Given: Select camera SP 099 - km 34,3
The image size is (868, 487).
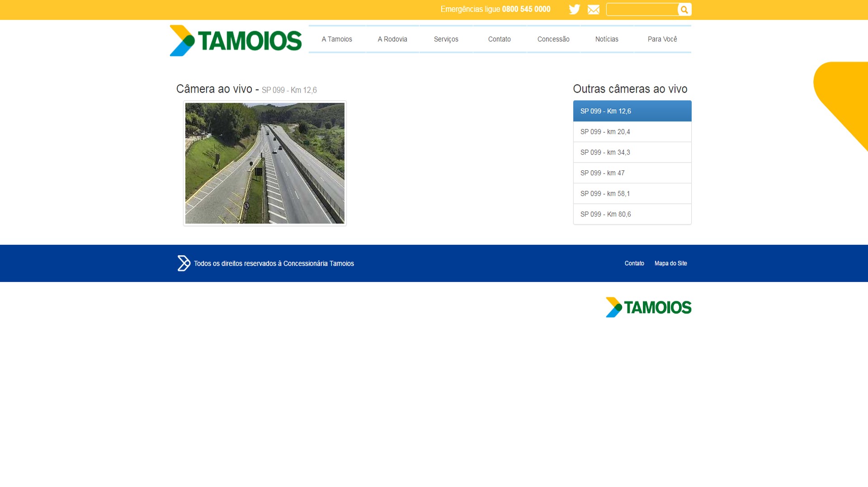Looking at the screenshot, I should [632, 152].
